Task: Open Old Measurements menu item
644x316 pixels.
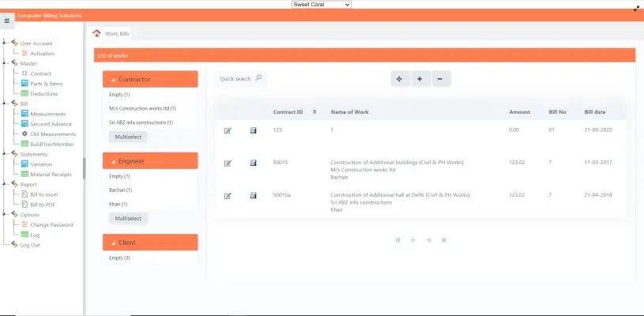Action: tap(53, 134)
